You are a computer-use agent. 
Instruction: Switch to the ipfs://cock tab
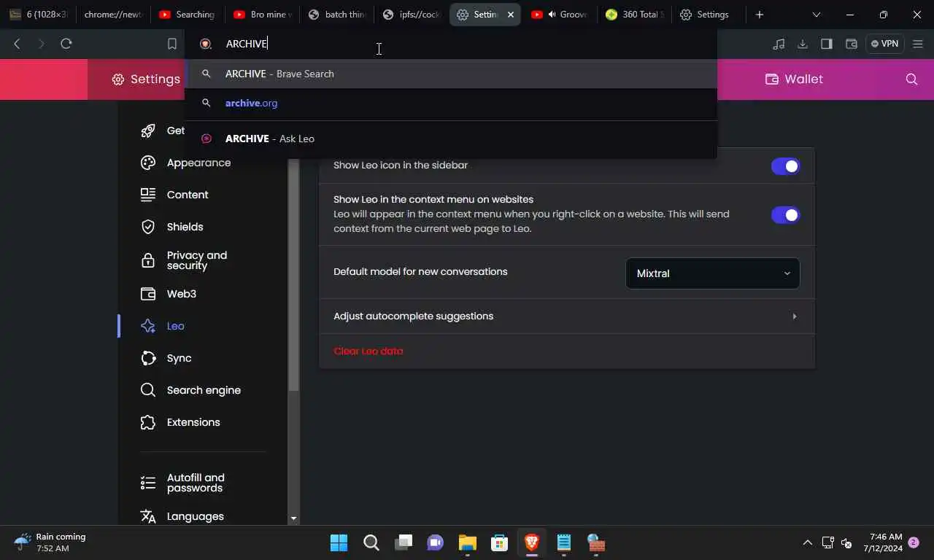[412, 15]
